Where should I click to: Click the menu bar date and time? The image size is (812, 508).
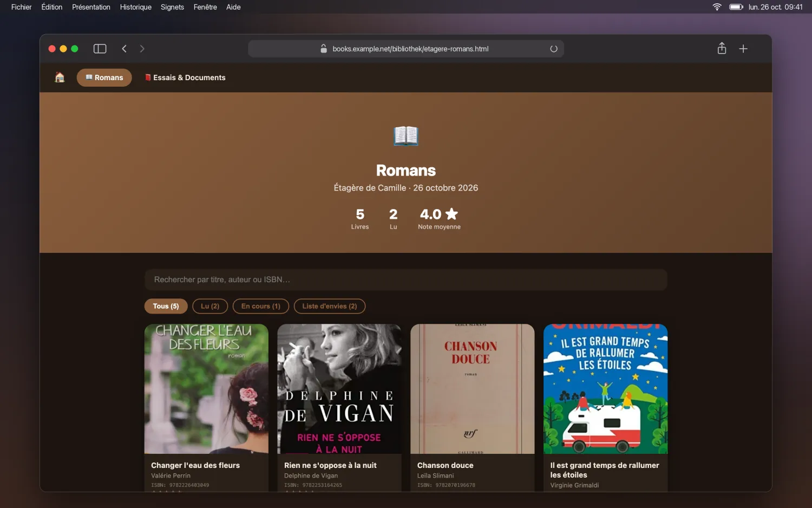point(775,7)
